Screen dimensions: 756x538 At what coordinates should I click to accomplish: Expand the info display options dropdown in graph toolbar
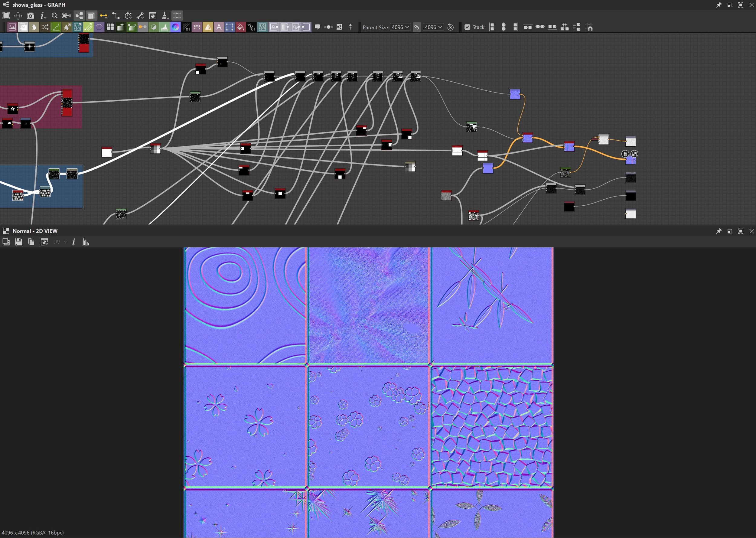43,15
